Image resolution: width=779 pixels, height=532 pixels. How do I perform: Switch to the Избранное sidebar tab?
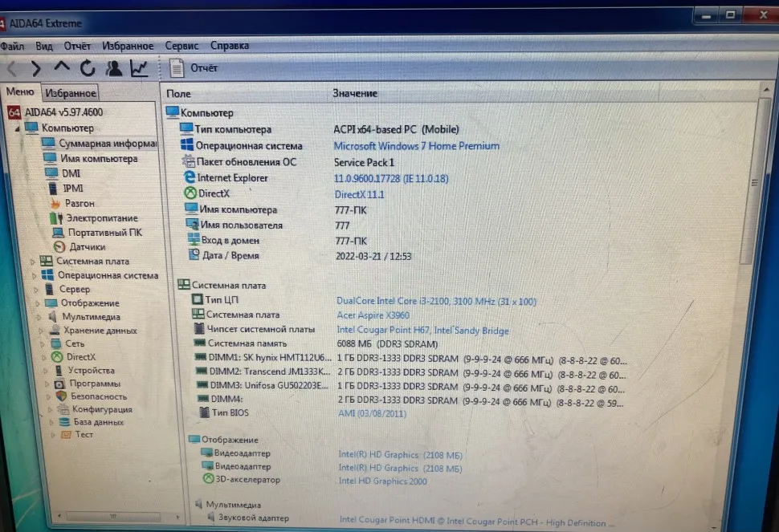70,93
